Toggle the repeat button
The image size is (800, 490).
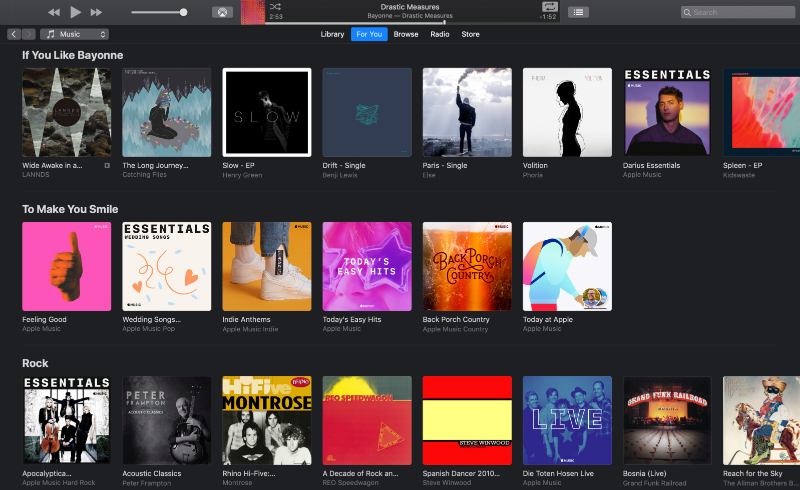coord(549,7)
